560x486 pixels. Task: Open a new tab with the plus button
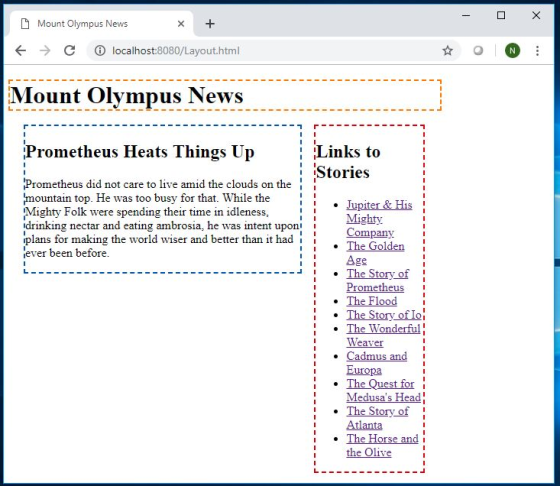pos(210,24)
